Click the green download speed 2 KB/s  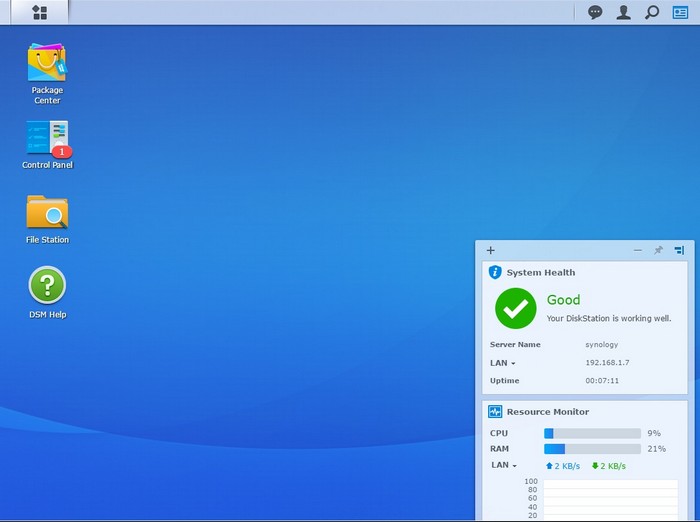(608, 466)
